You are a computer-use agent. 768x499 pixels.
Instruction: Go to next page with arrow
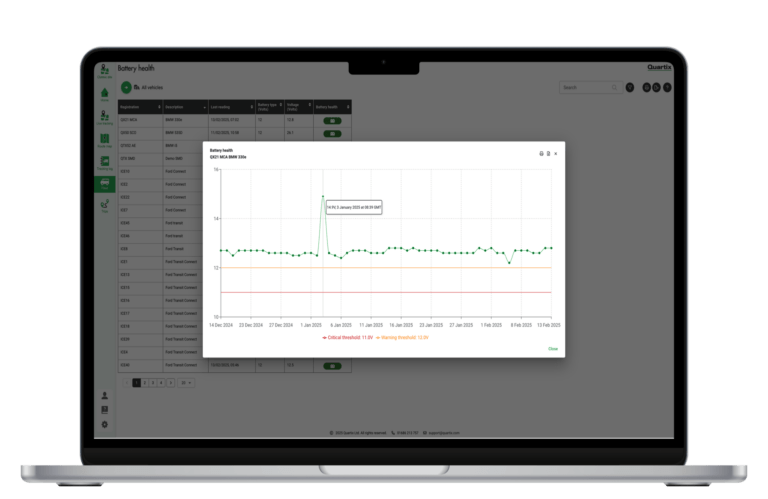point(170,383)
